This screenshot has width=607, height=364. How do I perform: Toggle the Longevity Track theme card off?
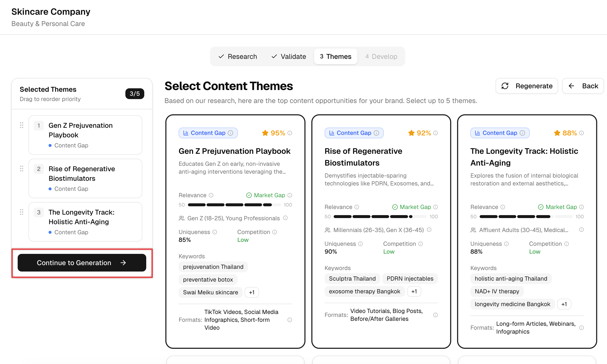[524, 157]
